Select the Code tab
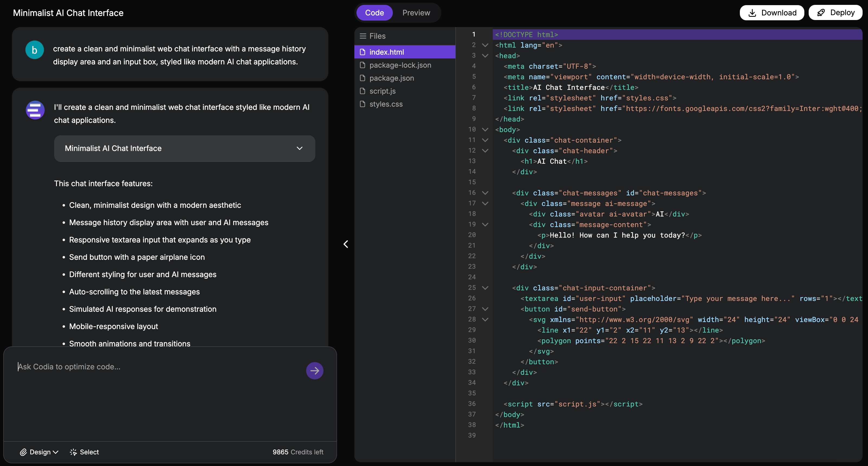The image size is (868, 466). (374, 12)
